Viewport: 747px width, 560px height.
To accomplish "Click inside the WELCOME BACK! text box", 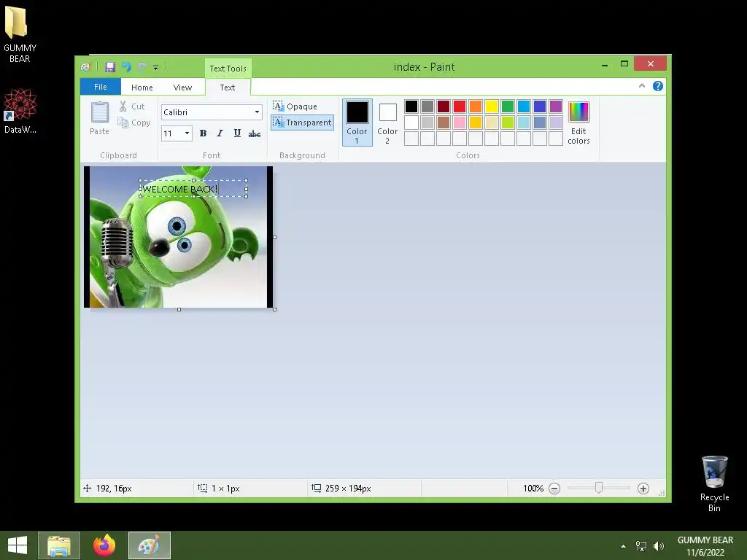I will 193,189.
